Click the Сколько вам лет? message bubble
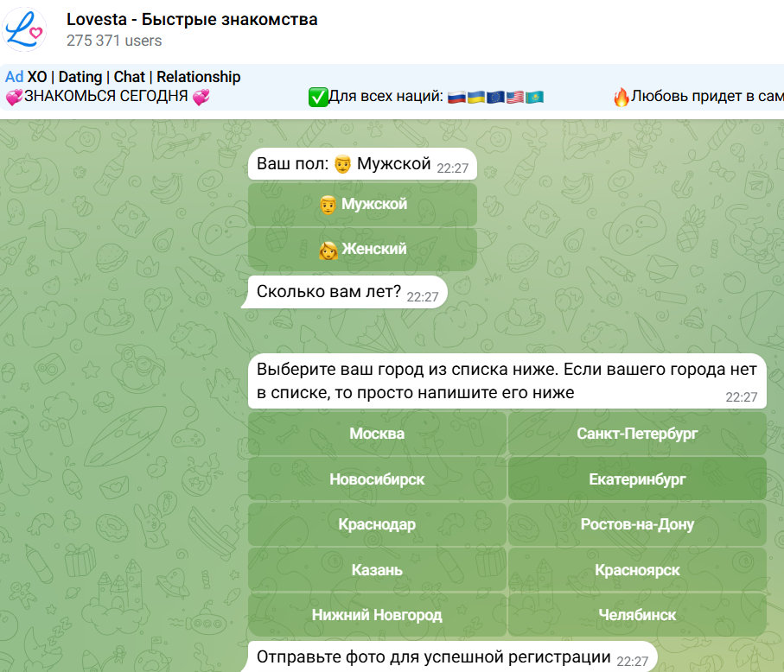This screenshot has height=672, width=784. [x=346, y=293]
